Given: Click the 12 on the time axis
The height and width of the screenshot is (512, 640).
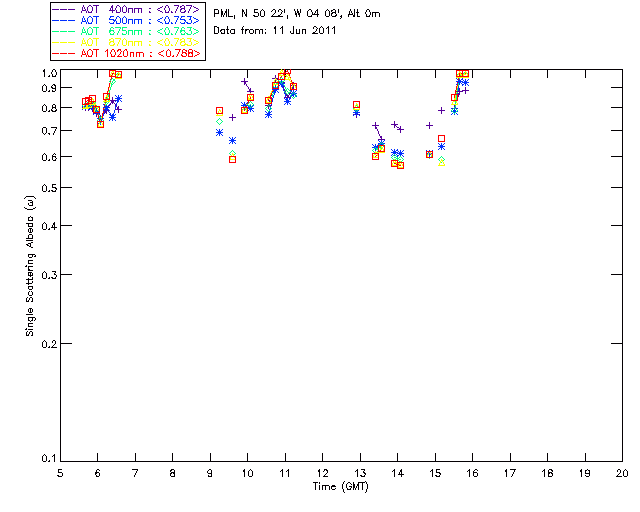Looking at the screenshot, I should tap(322, 472).
